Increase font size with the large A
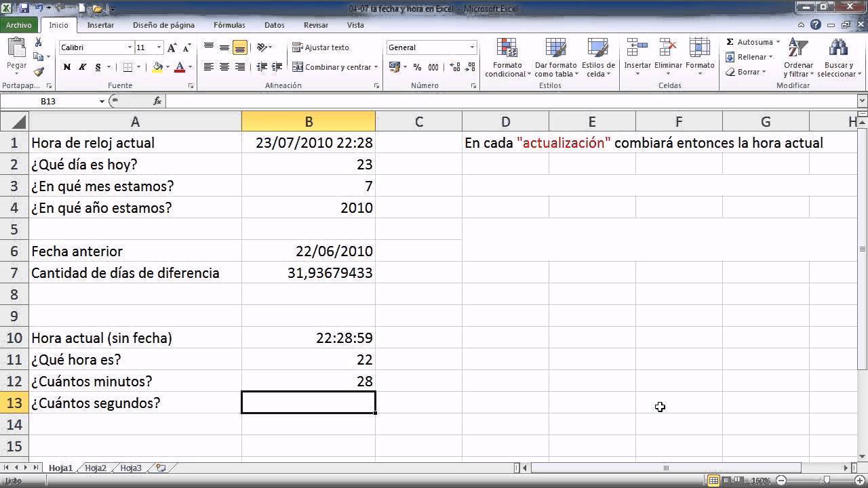Image resolution: width=868 pixels, height=488 pixels. 172,47
